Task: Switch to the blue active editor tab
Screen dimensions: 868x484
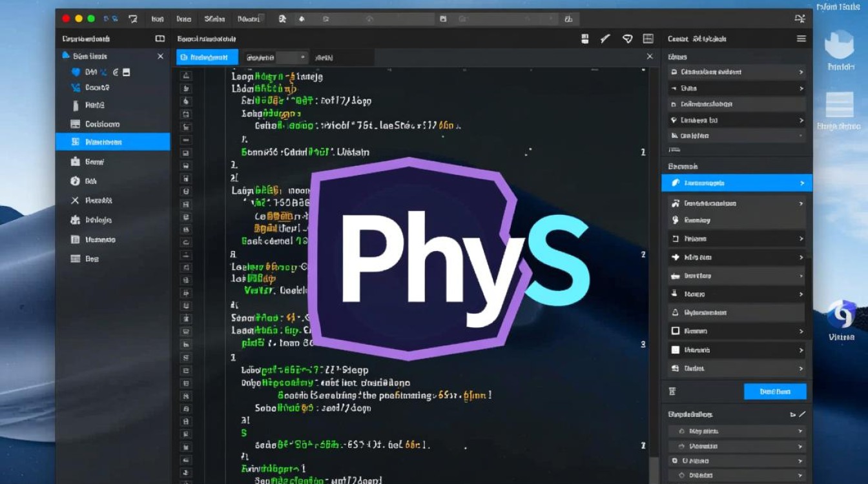Action: coord(207,57)
